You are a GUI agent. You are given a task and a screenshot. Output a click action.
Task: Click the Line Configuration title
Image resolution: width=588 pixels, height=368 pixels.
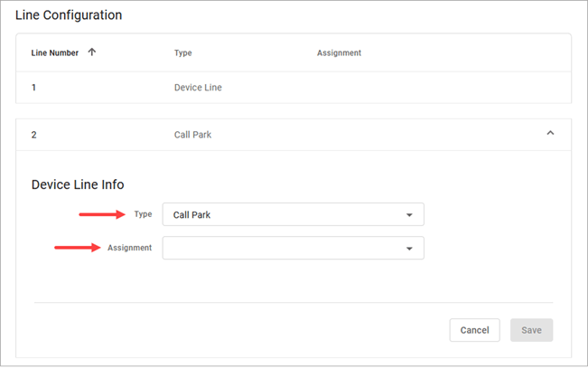pos(69,15)
